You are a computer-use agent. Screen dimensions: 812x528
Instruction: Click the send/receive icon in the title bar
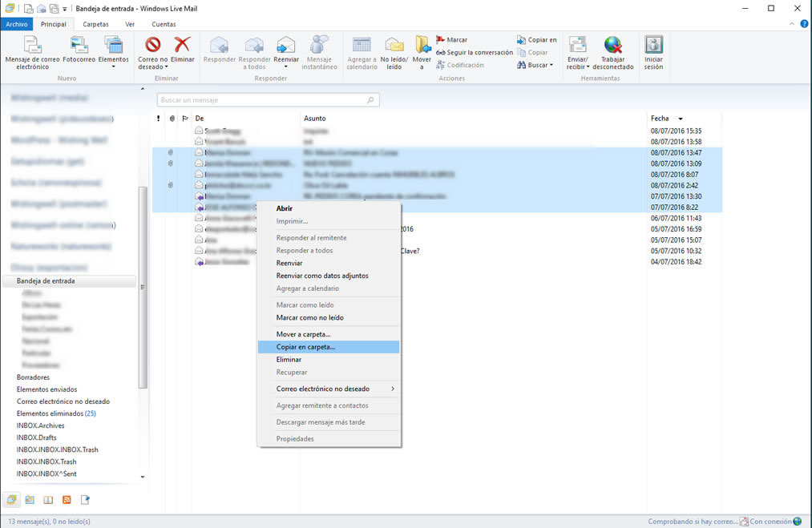click(x=54, y=8)
